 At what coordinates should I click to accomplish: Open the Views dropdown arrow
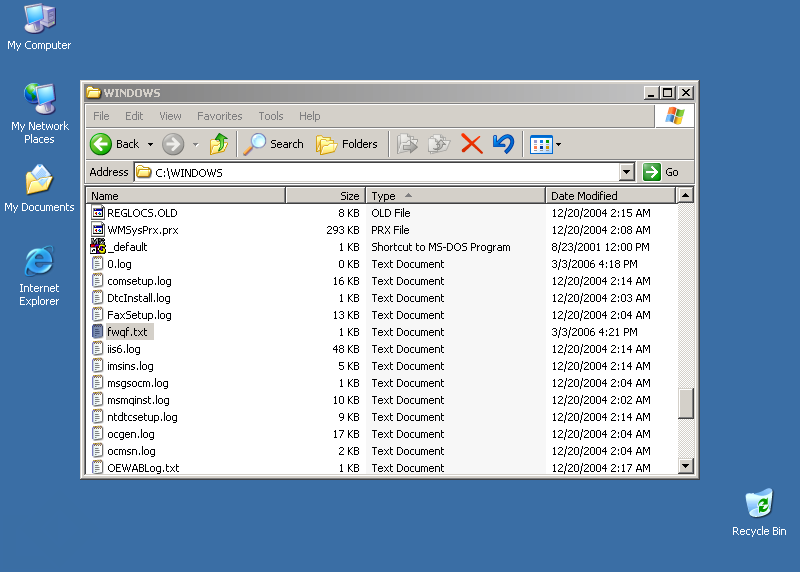558,144
